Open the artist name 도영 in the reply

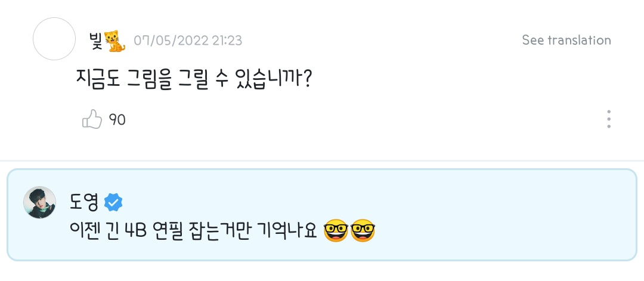click(x=84, y=202)
